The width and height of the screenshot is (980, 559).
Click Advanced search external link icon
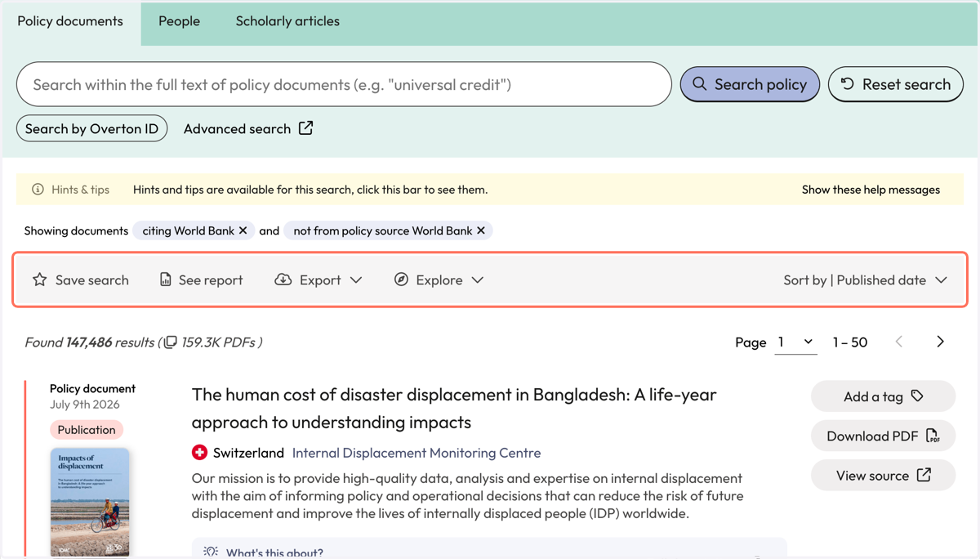(x=305, y=128)
